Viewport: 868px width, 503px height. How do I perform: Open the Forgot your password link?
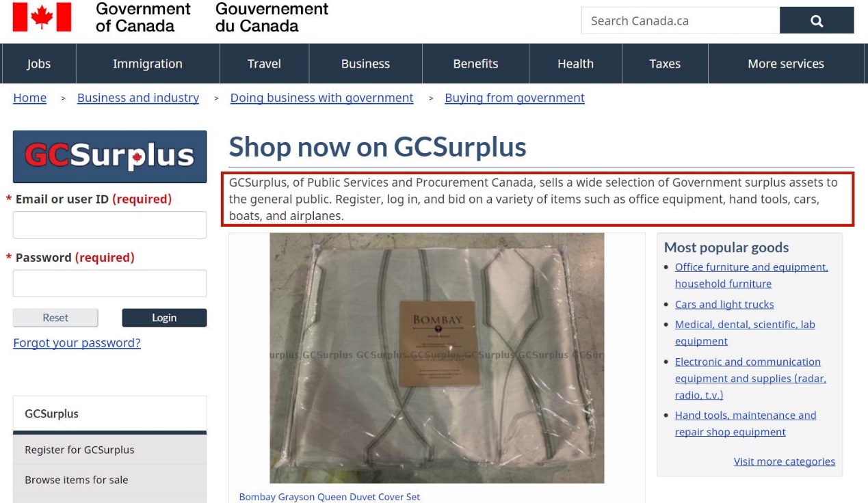[77, 343]
